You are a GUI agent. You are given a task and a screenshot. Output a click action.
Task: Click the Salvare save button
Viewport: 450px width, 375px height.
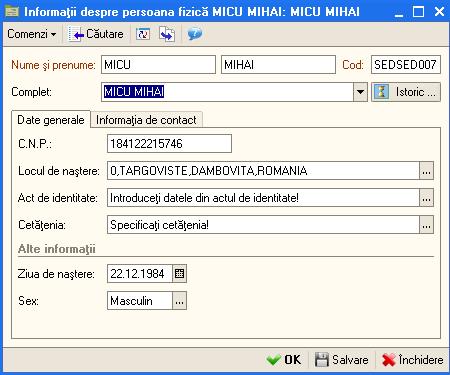coord(342,360)
